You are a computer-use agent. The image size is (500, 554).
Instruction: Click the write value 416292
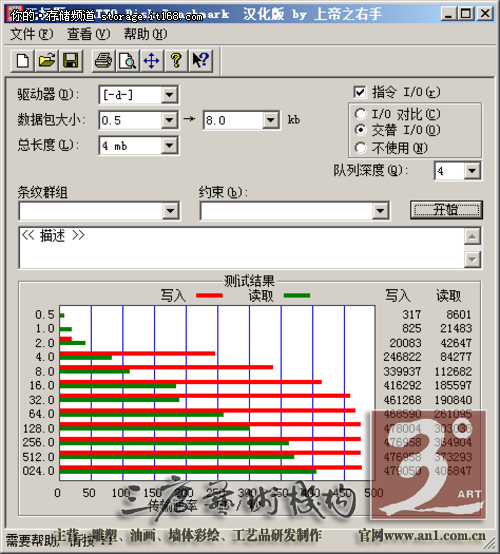[x=402, y=385]
